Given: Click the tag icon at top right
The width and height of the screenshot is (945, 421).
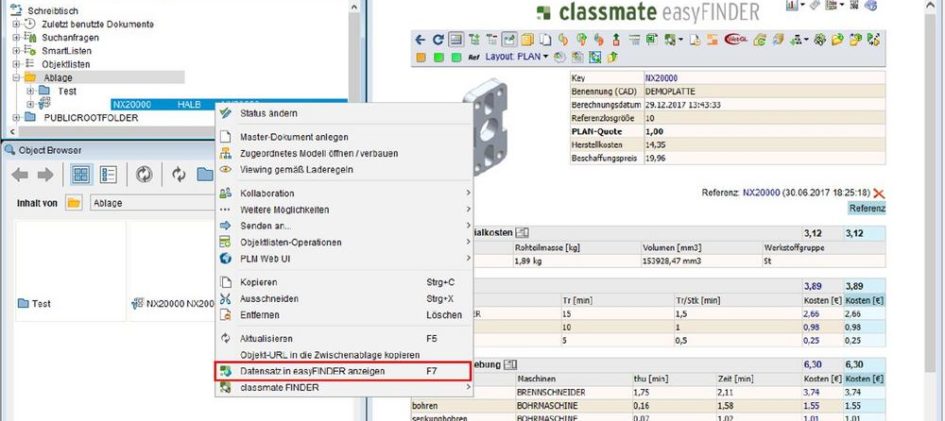Looking at the screenshot, I should click(815, 5).
